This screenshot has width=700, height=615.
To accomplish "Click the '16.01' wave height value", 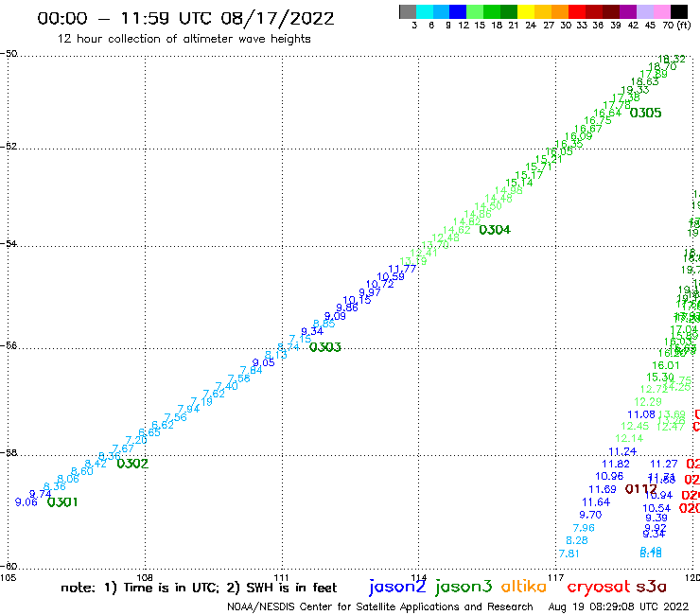I will (x=666, y=366).
